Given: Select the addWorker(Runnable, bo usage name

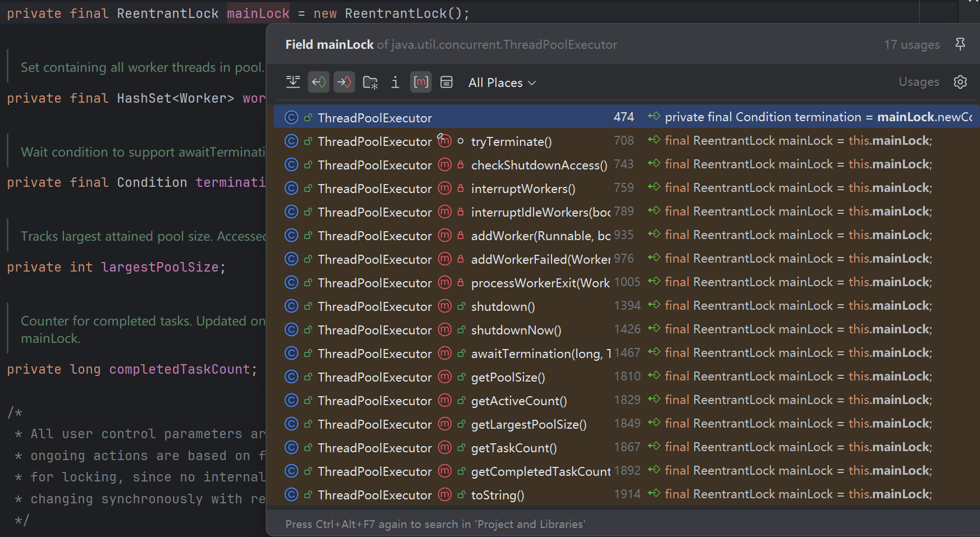Looking at the screenshot, I should click(541, 236).
